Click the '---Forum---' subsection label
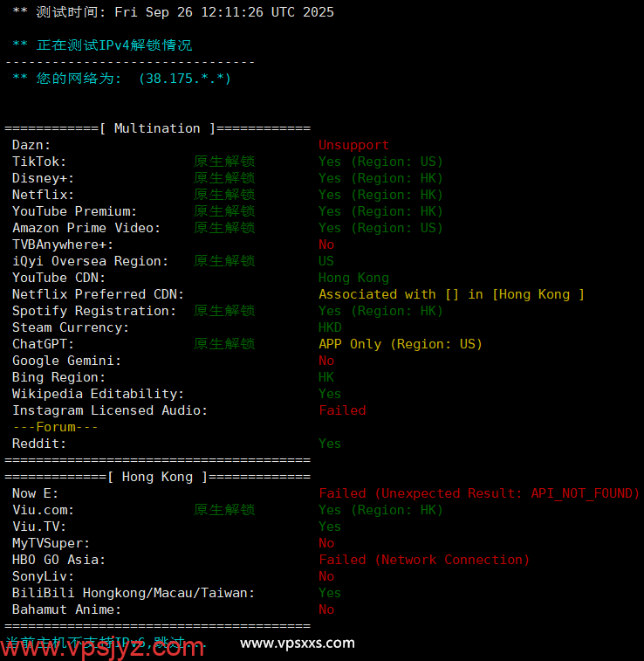This screenshot has width=644, height=661. (55, 427)
